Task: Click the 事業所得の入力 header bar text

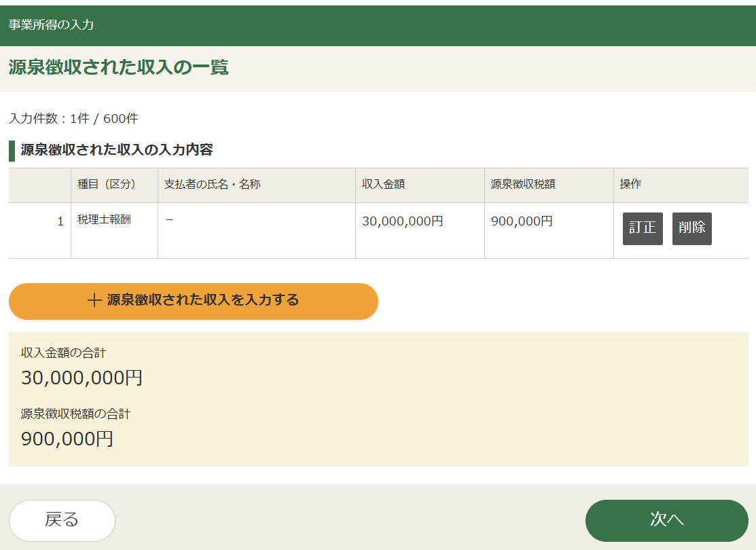Action: [x=51, y=25]
